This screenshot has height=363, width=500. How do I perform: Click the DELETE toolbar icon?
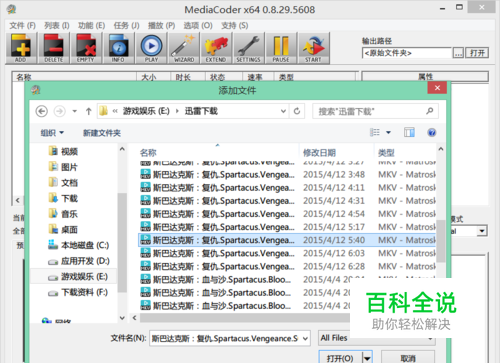(53, 48)
